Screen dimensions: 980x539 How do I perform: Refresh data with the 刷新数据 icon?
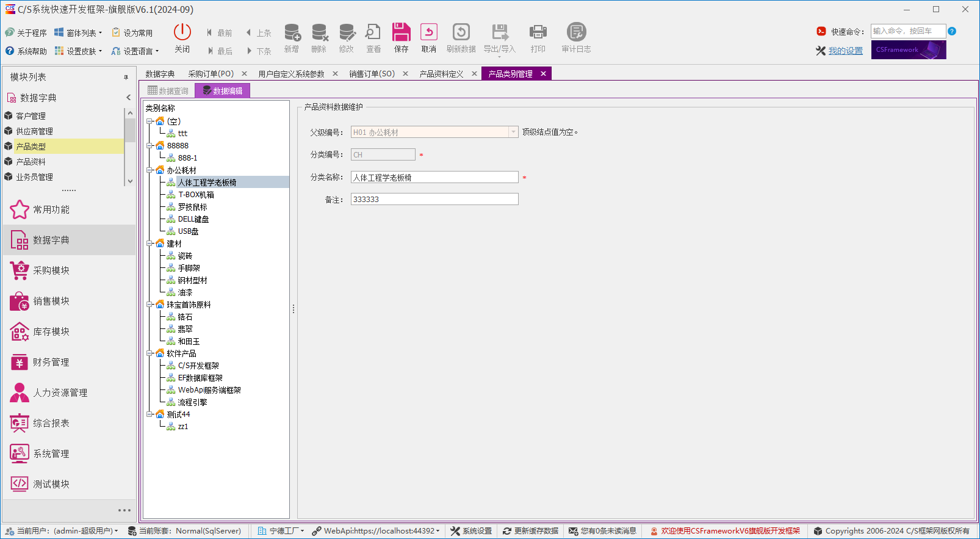pyautogui.click(x=461, y=32)
